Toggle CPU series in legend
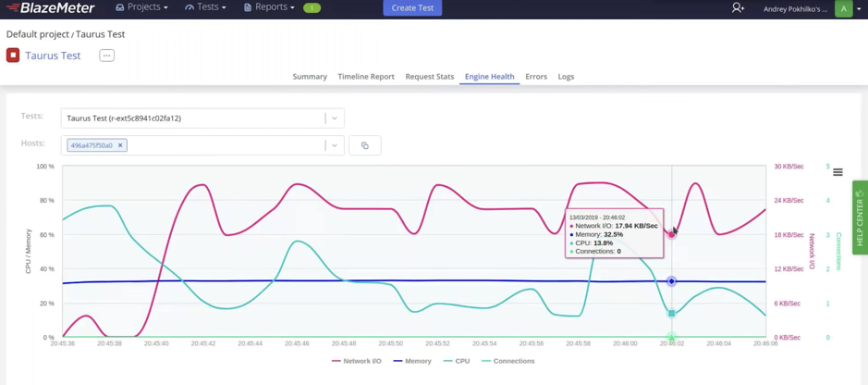Viewport: 868px width, 385px height. click(457, 361)
